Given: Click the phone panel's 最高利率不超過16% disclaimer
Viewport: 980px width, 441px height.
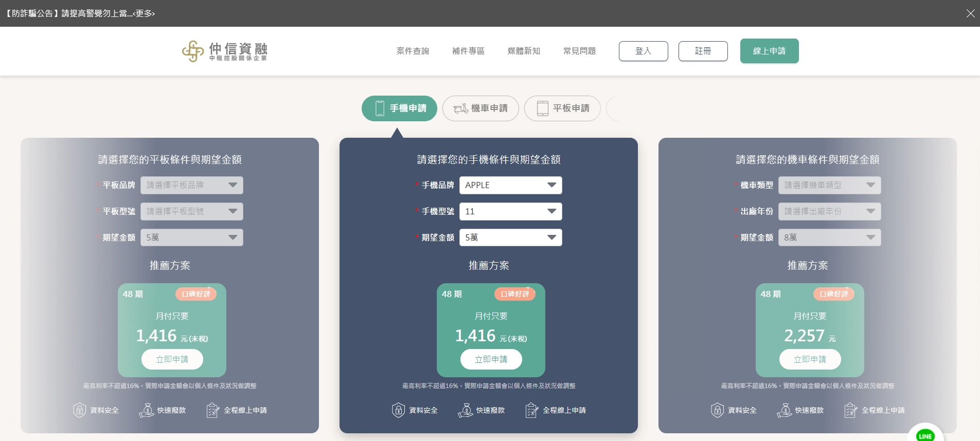Looking at the screenshot, I should coord(489,385).
